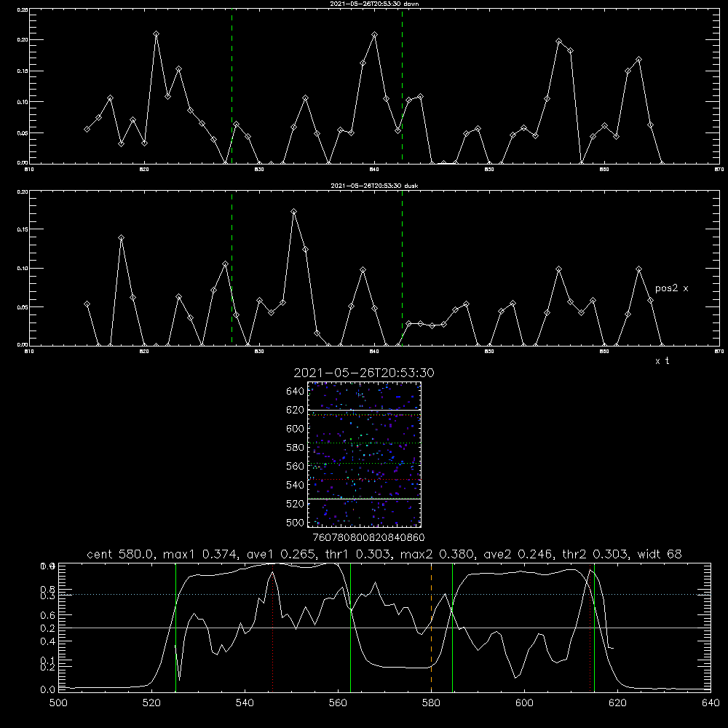The width and height of the screenshot is (728, 728).
Task: Click the 'widt 68' value in the bottom title
Action: coord(660,554)
